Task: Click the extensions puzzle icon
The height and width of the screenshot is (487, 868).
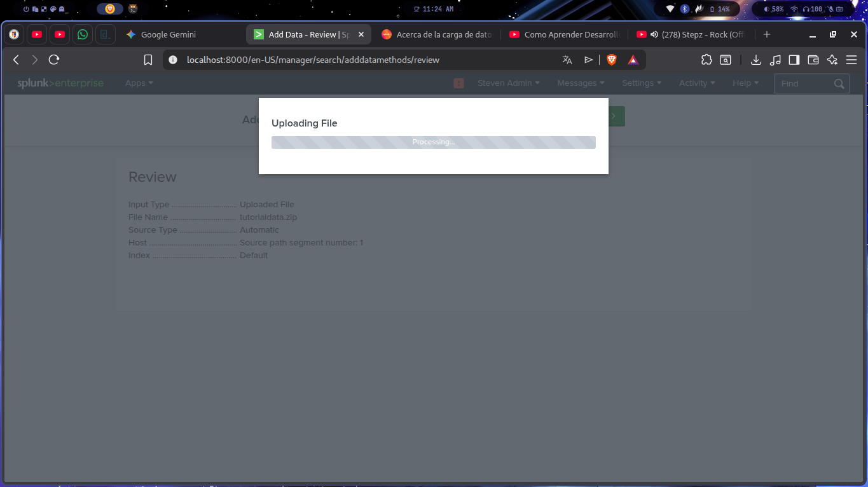Action: [x=706, y=60]
